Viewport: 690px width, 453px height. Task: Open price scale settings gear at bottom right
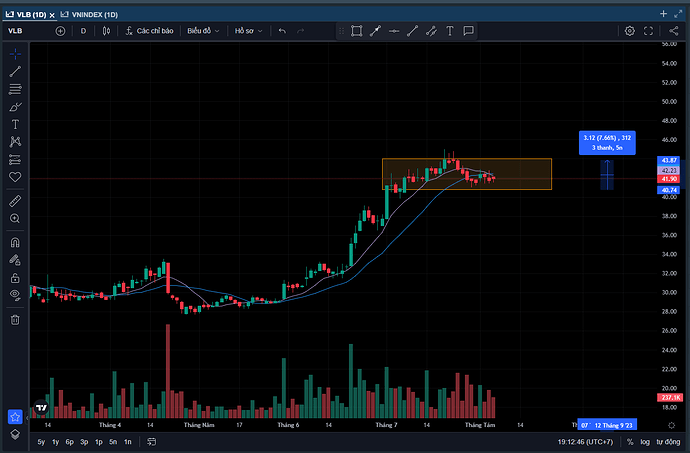tap(672, 425)
